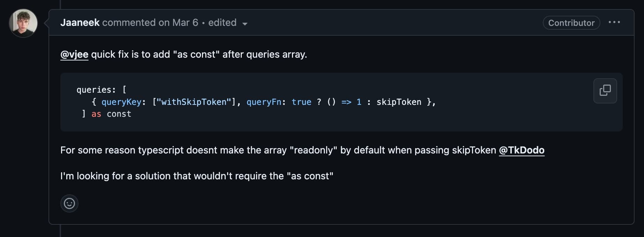
Task: Open the three-dot comment options menu
Action: (614, 22)
